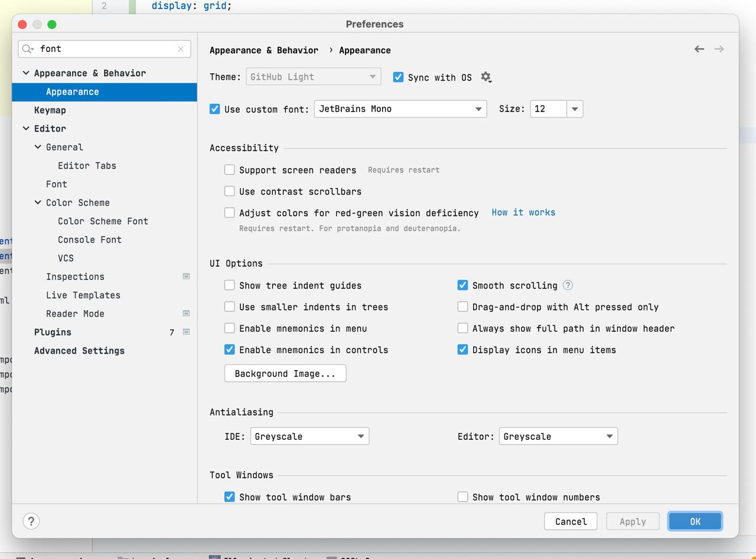756x559 pixels.
Task: Open Inspections settings
Action: point(75,277)
